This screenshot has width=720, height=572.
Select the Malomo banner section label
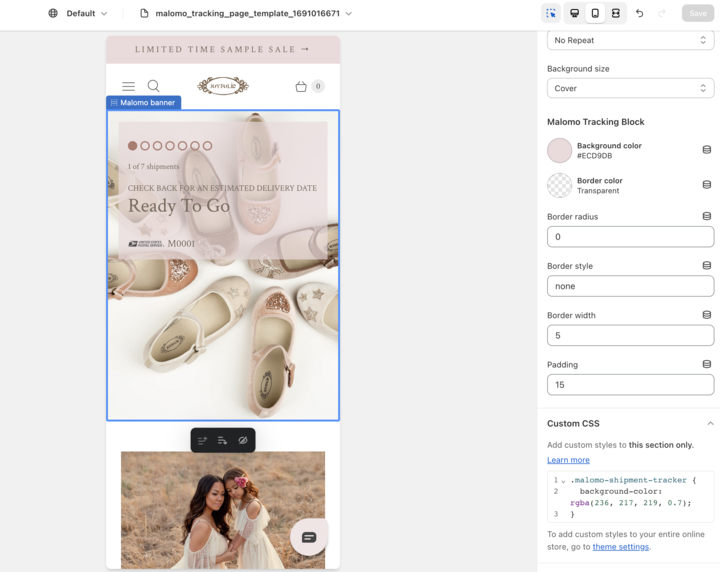pos(144,102)
